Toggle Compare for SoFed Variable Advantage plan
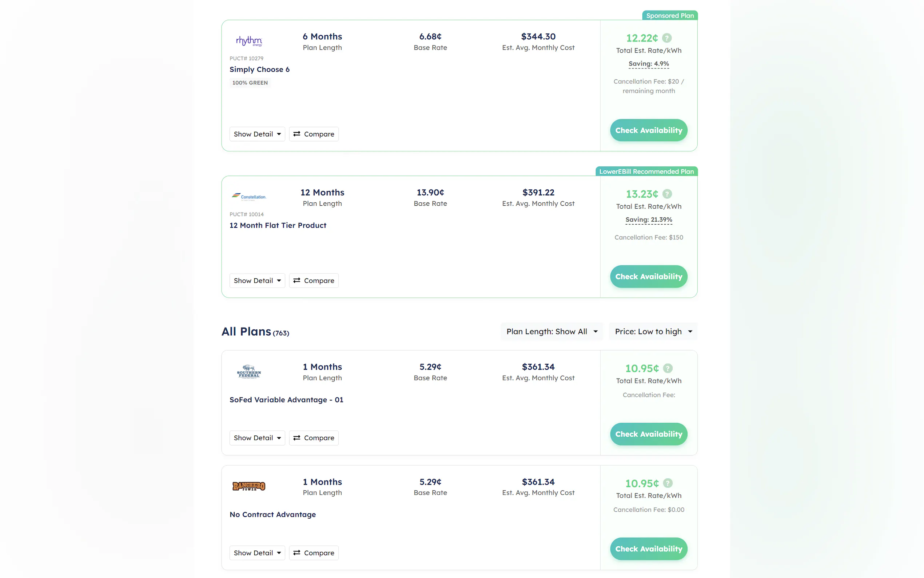Screen dimensions: 924x578 point(314,438)
